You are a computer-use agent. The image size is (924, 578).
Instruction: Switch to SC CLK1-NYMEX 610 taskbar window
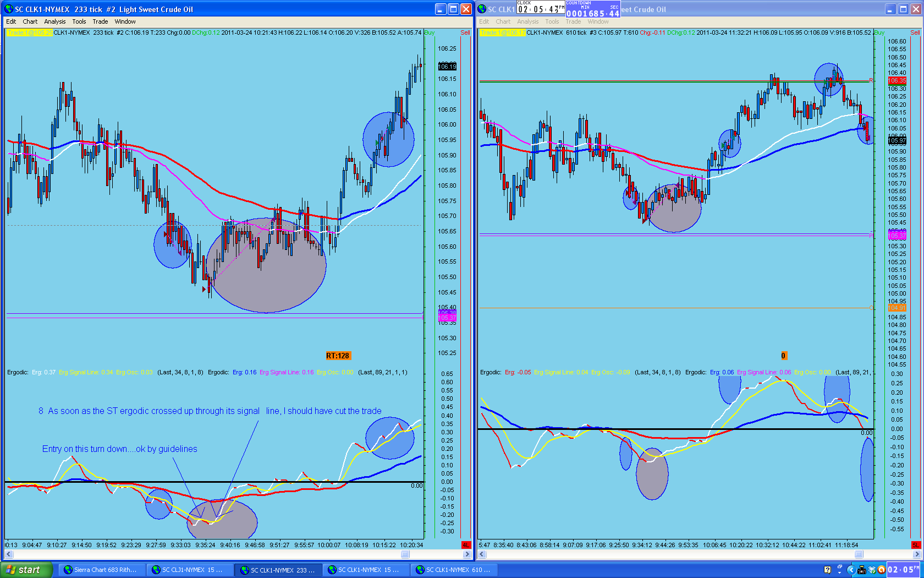coord(454,570)
